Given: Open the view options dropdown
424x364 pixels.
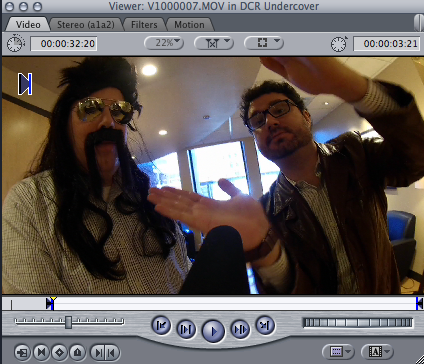Looking at the screenshot, I should pos(264,43).
